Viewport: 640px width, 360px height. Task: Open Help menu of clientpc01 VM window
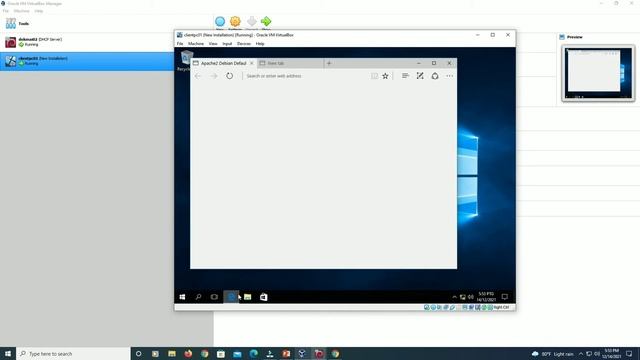[260, 44]
